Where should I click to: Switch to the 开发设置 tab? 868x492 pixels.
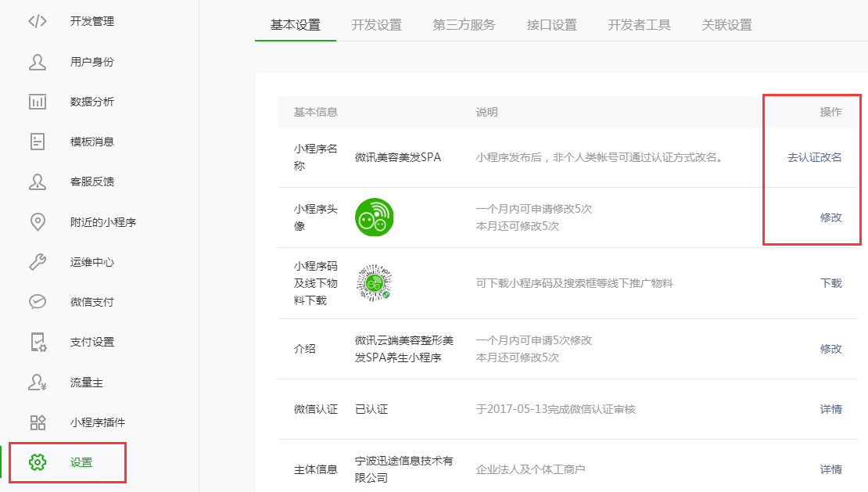[376, 25]
